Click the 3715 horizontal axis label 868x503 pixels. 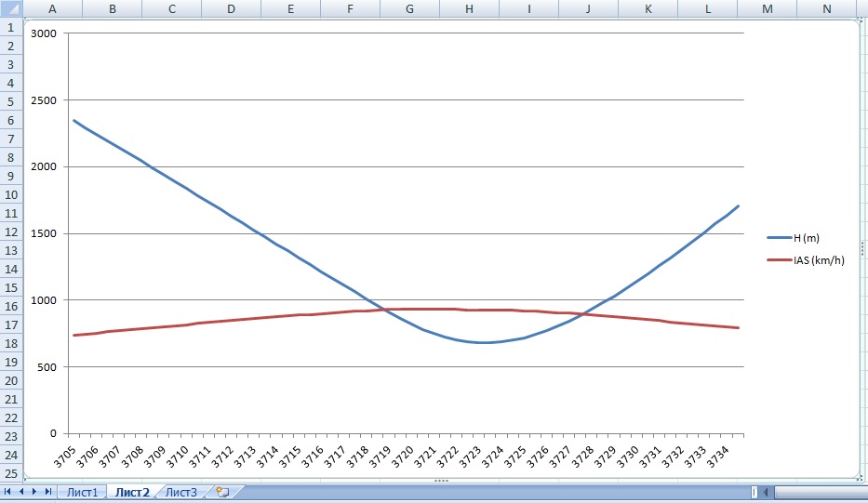pos(290,457)
